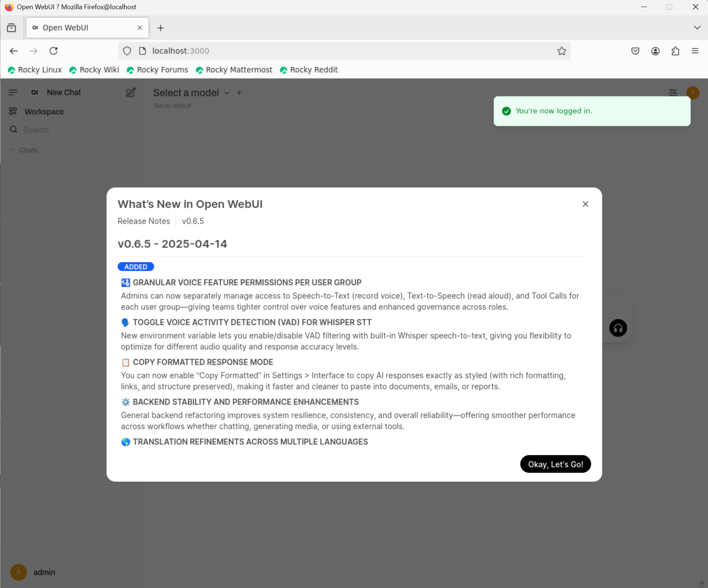This screenshot has width=708, height=588.
Task: Open the Rocky Wiki bookmark
Action: 94,70
